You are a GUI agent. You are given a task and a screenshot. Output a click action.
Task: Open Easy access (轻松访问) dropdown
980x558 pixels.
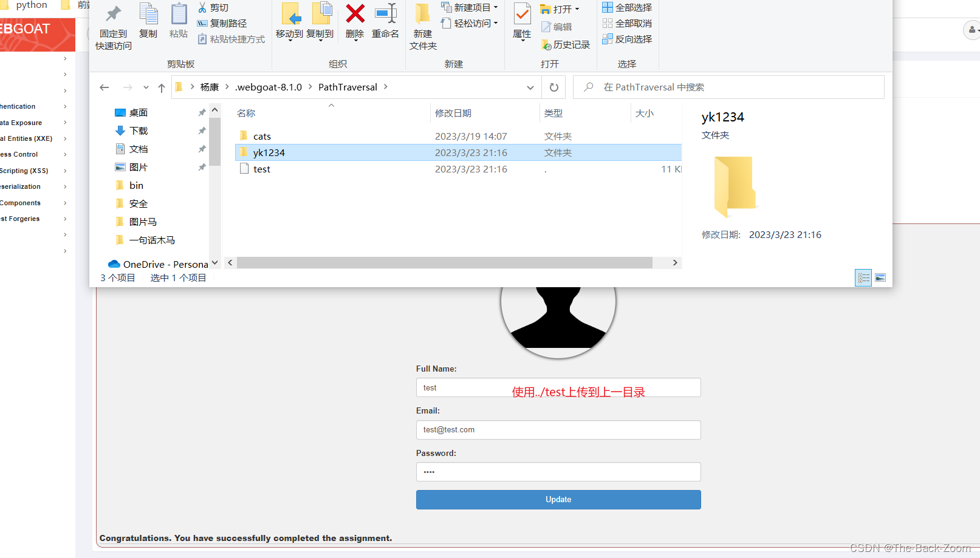[x=470, y=23]
